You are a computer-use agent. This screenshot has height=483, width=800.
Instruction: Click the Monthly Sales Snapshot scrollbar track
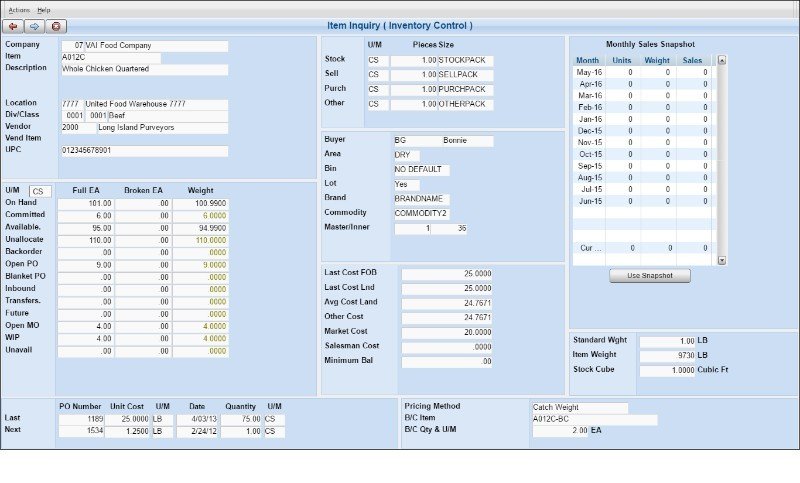tap(722, 160)
